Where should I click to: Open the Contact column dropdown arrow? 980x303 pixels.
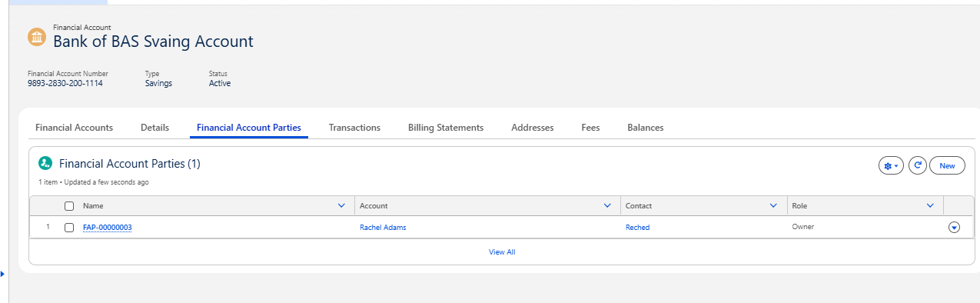point(773,206)
